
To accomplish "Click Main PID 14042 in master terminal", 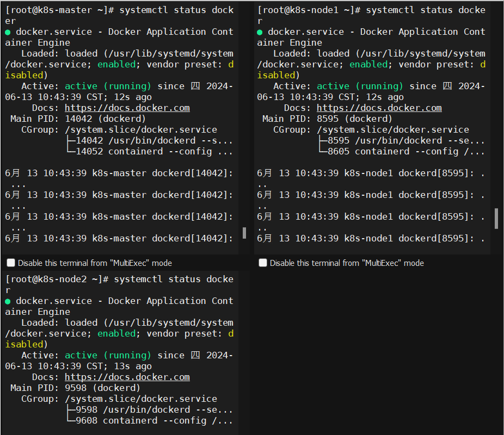I will coord(78,119).
